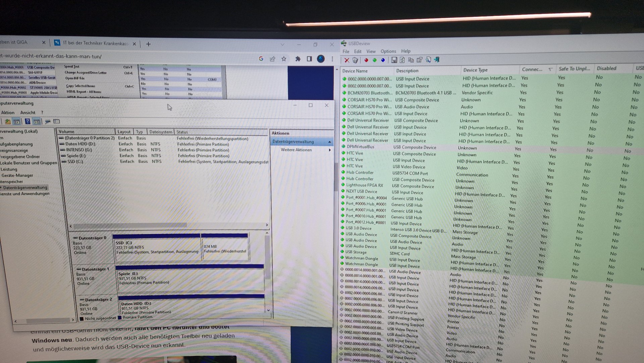The image size is (644, 363).
Task: Expand the Weitere Aktionen submenu arrow
Action: pos(330,150)
